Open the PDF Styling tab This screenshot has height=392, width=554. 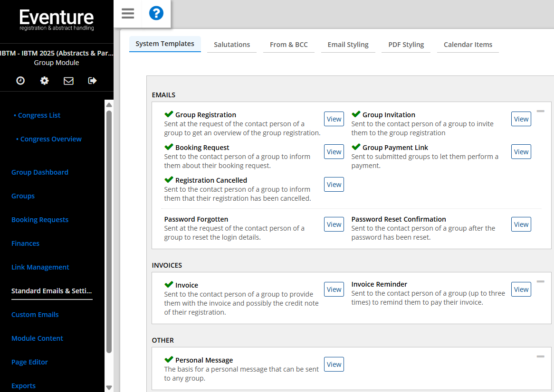pyautogui.click(x=406, y=45)
